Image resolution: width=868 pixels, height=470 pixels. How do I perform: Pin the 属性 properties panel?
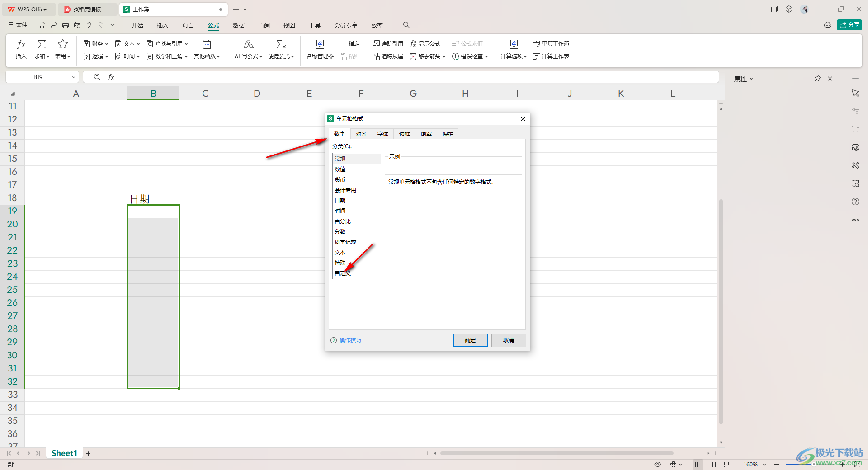pyautogui.click(x=817, y=79)
